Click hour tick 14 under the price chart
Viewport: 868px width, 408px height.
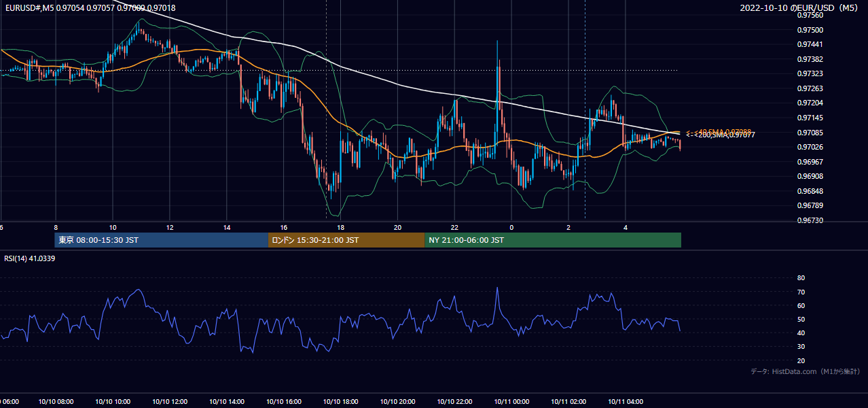[227, 227]
